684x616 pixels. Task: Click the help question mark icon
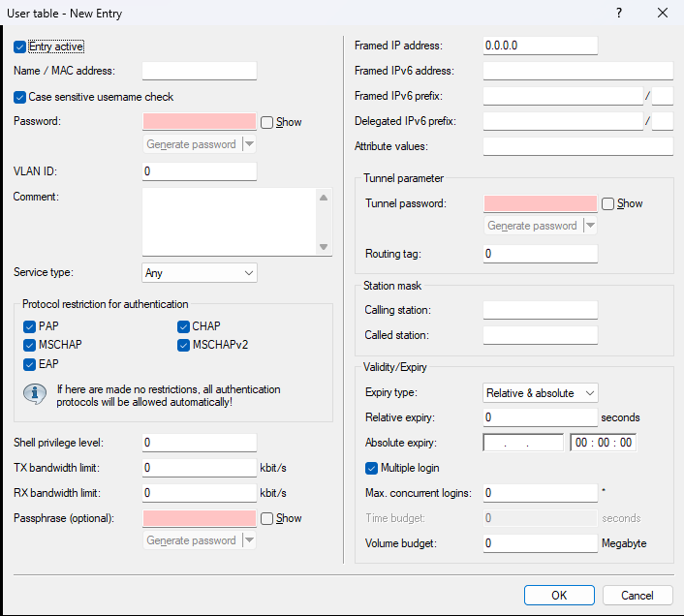click(619, 14)
